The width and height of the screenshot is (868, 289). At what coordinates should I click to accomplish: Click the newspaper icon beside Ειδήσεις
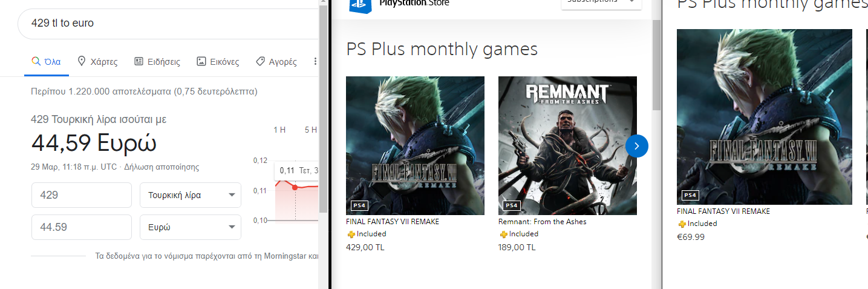139,61
